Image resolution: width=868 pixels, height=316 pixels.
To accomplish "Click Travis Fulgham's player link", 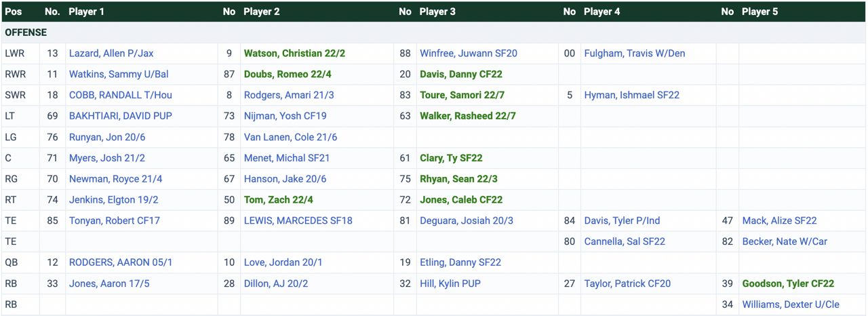I will pos(634,54).
